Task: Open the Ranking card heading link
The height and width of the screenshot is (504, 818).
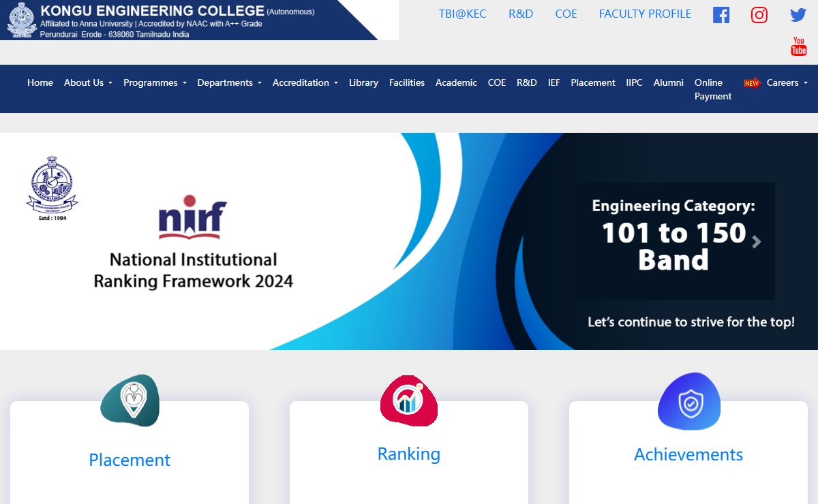Action: click(409, 454)
